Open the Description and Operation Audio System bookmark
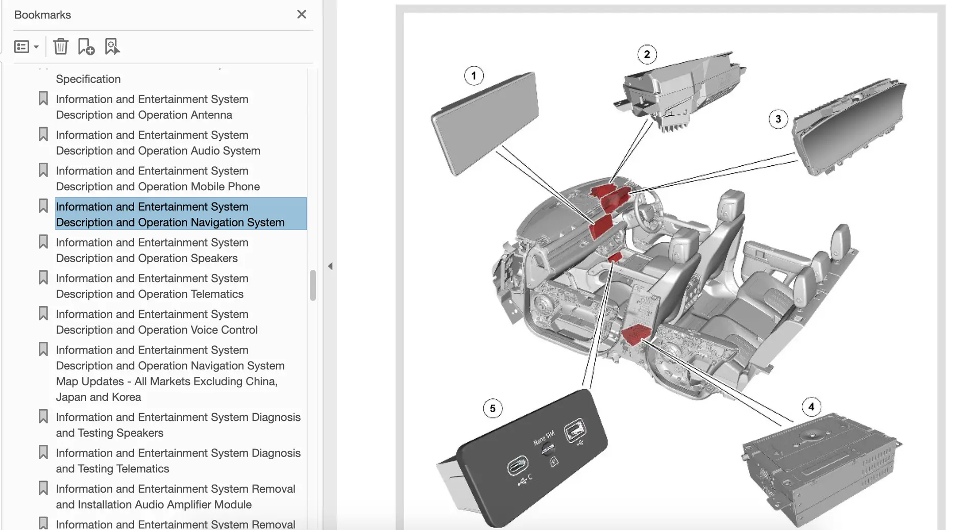The height and width of the screenshot is (530, 980). (x=158, y=143)
